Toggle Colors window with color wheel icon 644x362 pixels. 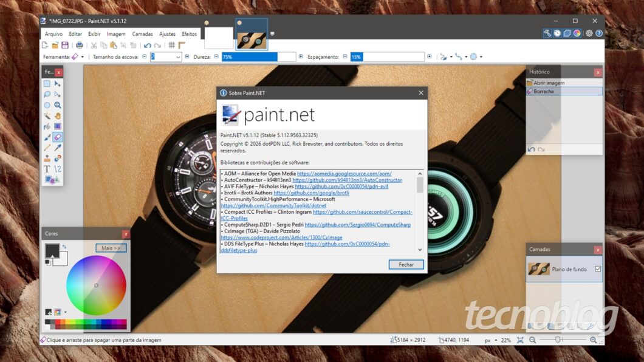pyautogui.click(x=577, y=33)
